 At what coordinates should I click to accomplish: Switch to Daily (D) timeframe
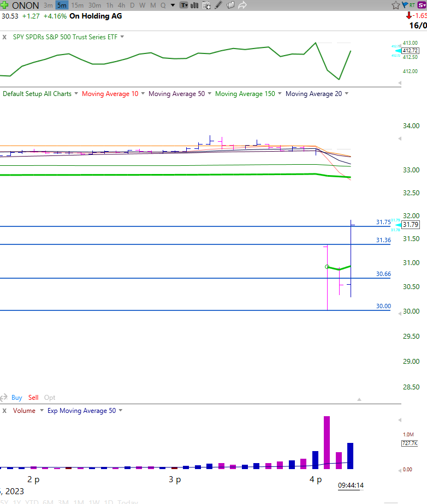click(132, 5)
